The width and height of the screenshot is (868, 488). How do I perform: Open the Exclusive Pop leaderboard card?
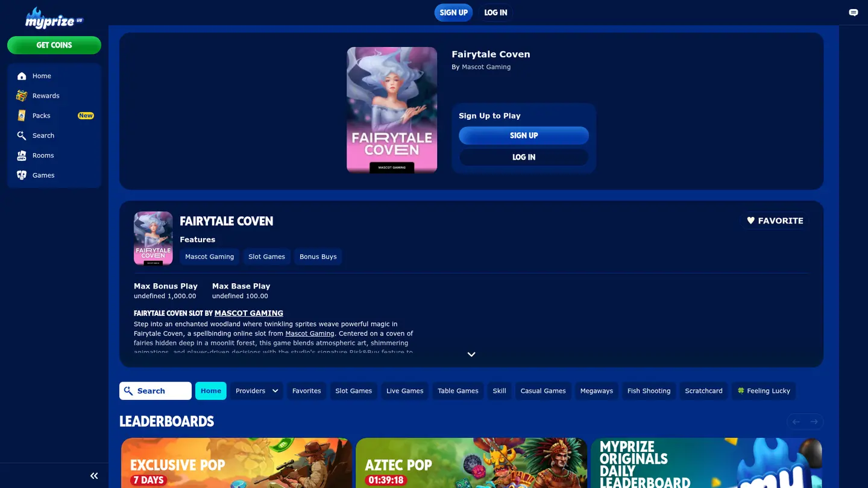pos(236,463)
